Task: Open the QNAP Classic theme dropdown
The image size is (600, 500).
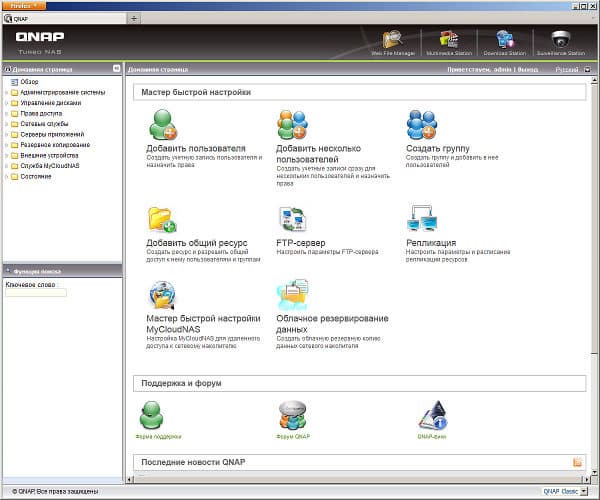Action: click(584, 491)
